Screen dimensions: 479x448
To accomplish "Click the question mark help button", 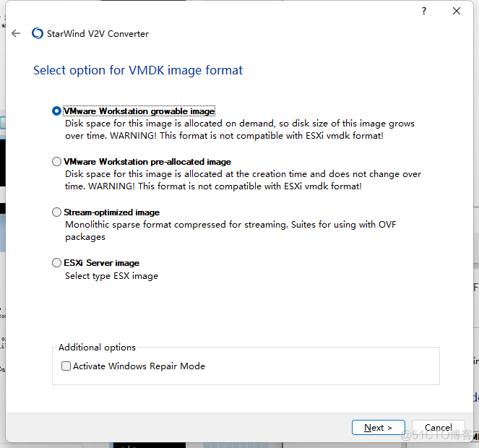I will 424,11.
